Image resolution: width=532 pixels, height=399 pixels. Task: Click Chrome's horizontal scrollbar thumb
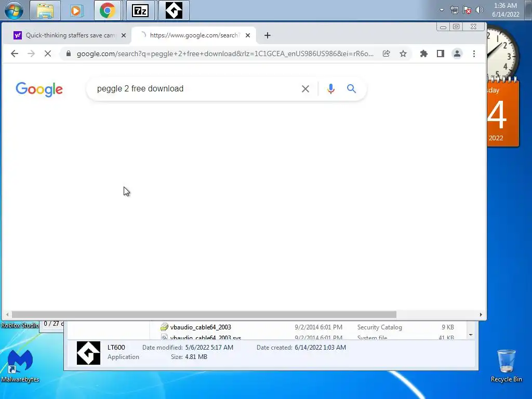point(204,314)
